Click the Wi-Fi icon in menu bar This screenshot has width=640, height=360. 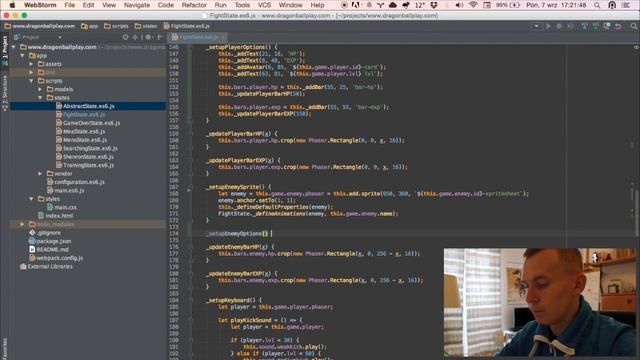click(x=473, y=5)
